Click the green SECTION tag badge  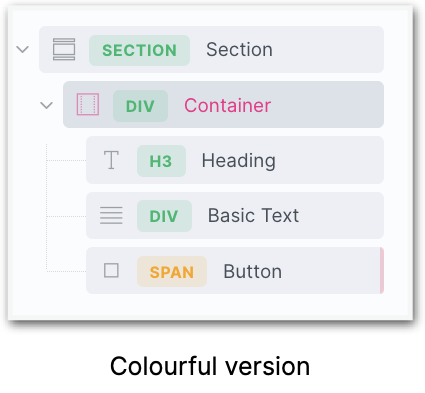[139, 50]
